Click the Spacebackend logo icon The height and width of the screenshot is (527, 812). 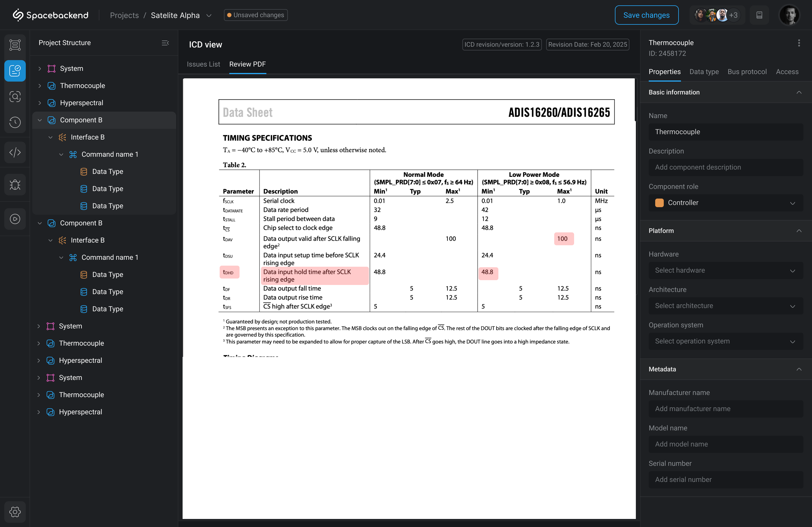(18, 15)
